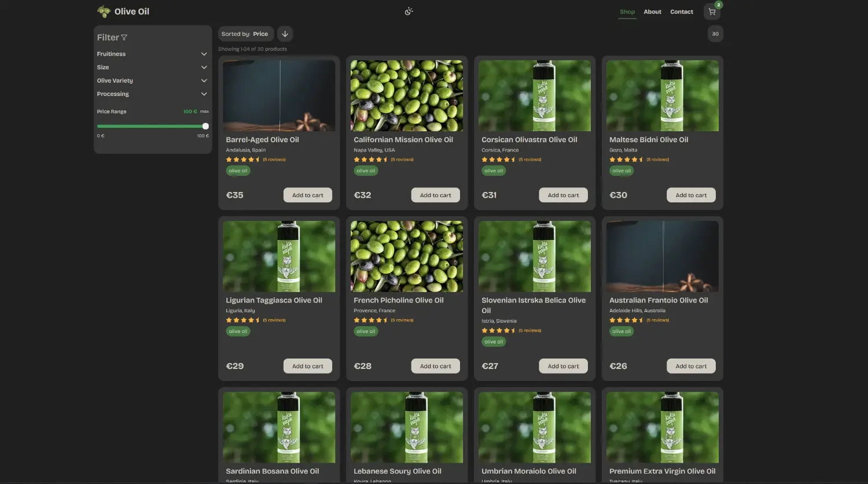Add Corsican Olivastra Olive Oil to cart
868x484 pixels.
(562, 195)
